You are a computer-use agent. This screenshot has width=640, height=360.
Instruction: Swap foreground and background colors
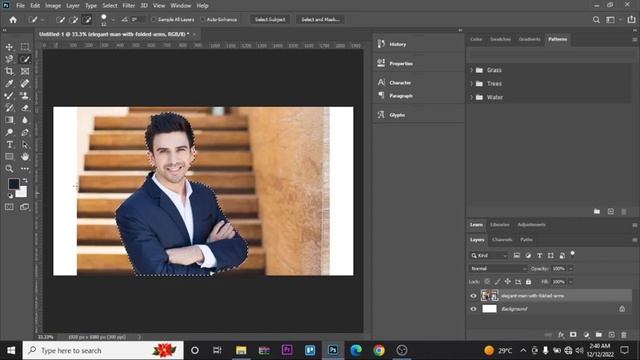(x=25, y=180)
